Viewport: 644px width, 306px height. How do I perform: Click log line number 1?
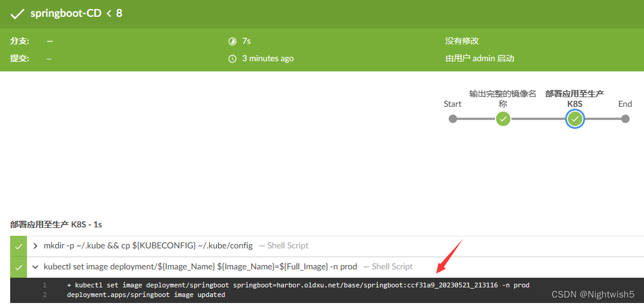click(44, 285)
